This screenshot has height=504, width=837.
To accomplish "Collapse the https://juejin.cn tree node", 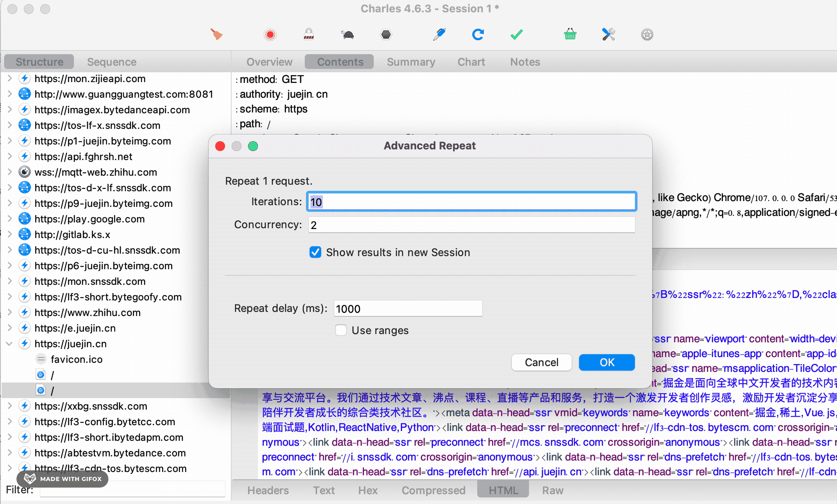I will point(9,344).
